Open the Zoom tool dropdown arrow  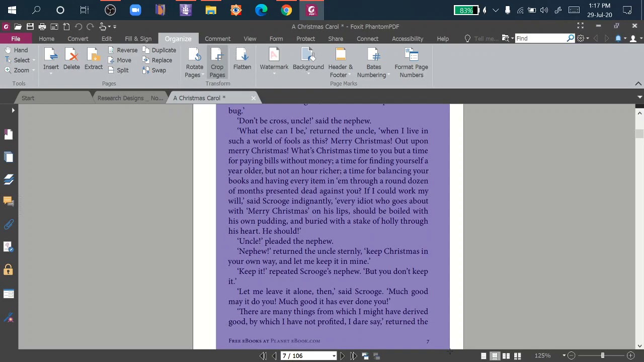pos(33,70)
